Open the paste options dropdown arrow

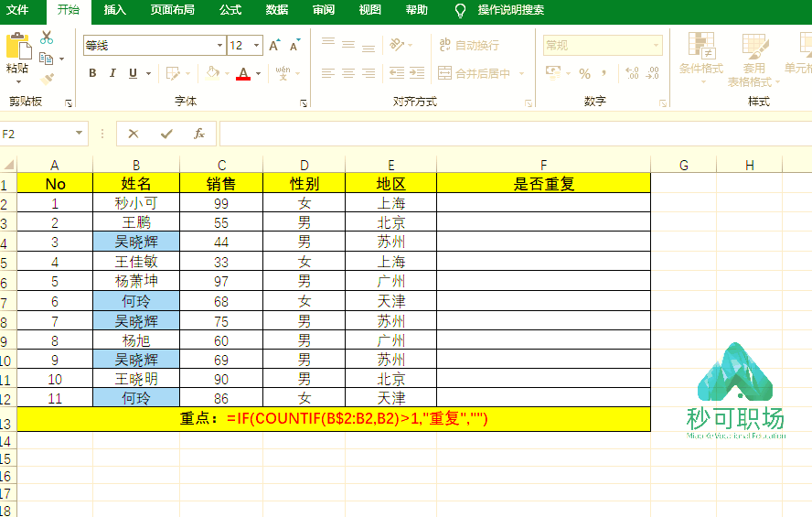18,81
